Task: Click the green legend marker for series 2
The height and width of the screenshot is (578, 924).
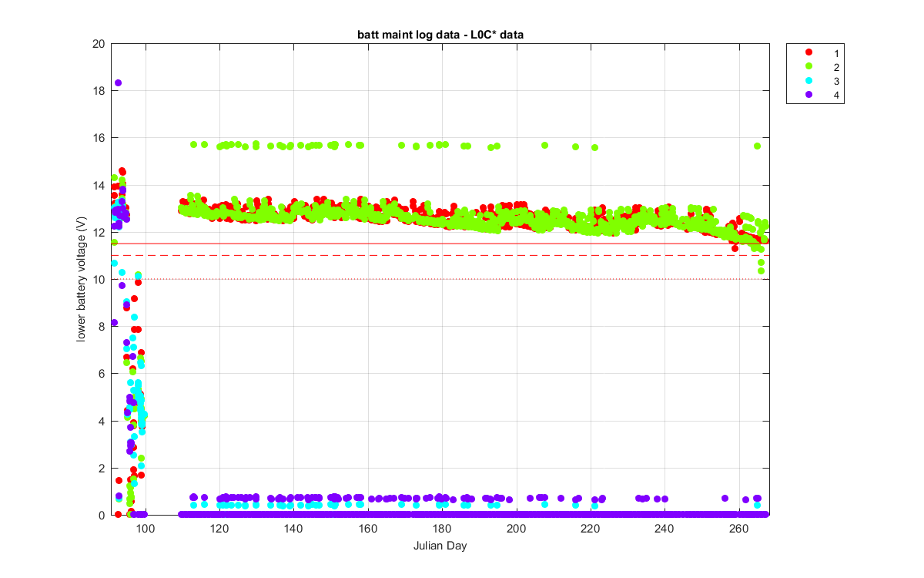Action: point(808,66)
